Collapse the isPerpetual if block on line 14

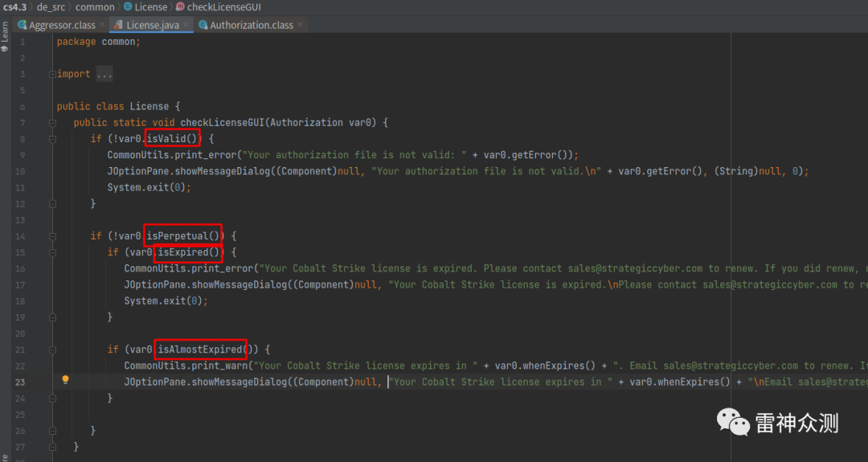[52, 236]
